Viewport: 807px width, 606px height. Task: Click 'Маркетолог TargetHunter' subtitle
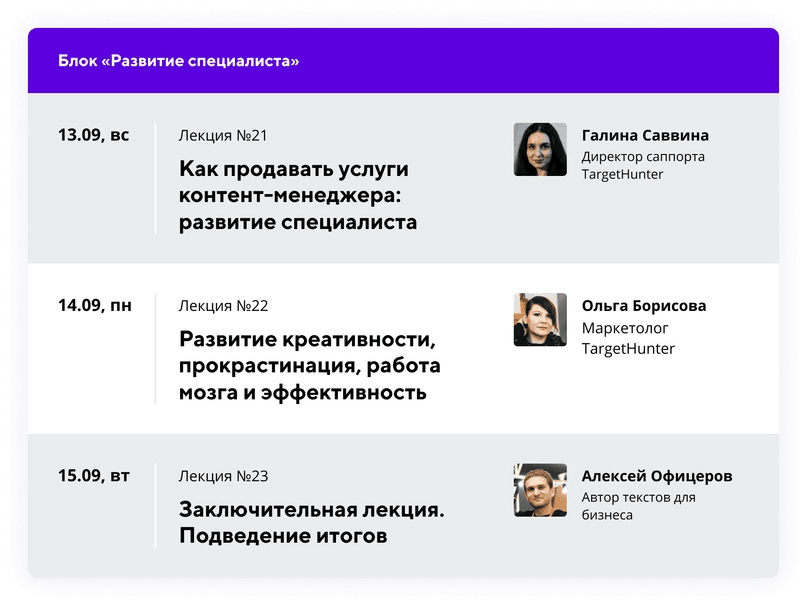tap(628, 338)
